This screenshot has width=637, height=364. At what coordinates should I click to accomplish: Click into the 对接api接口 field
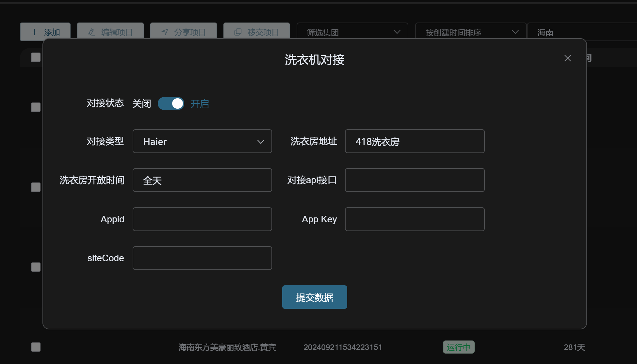pyautogui.click(x=414, y=180)
